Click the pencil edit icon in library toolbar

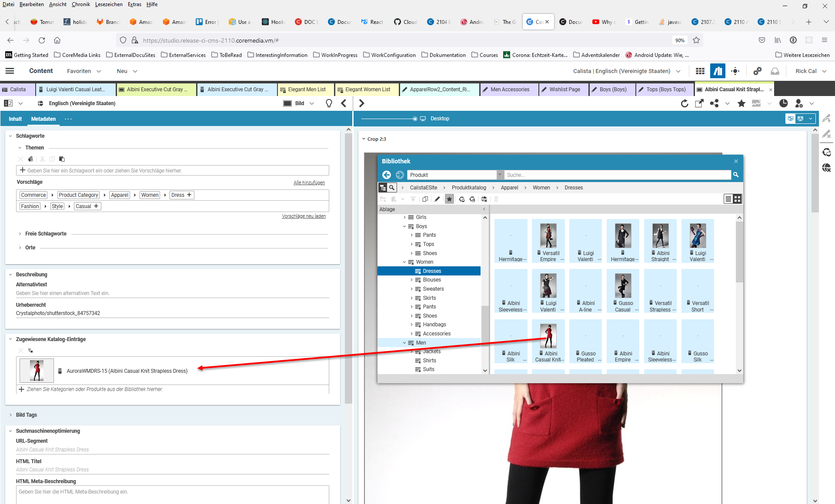click(437, 199)
